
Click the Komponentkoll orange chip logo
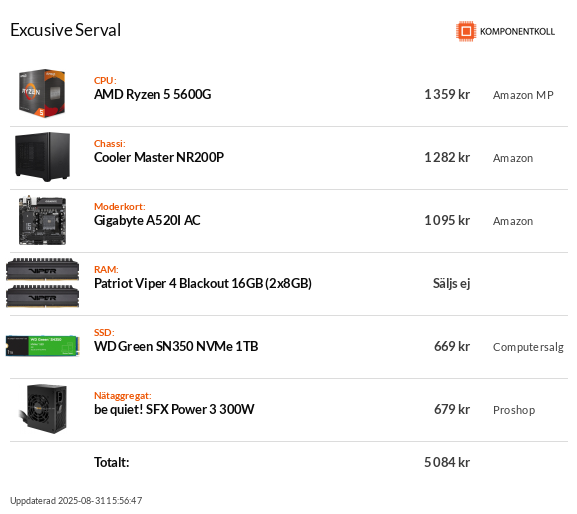(x=466, y=31)
